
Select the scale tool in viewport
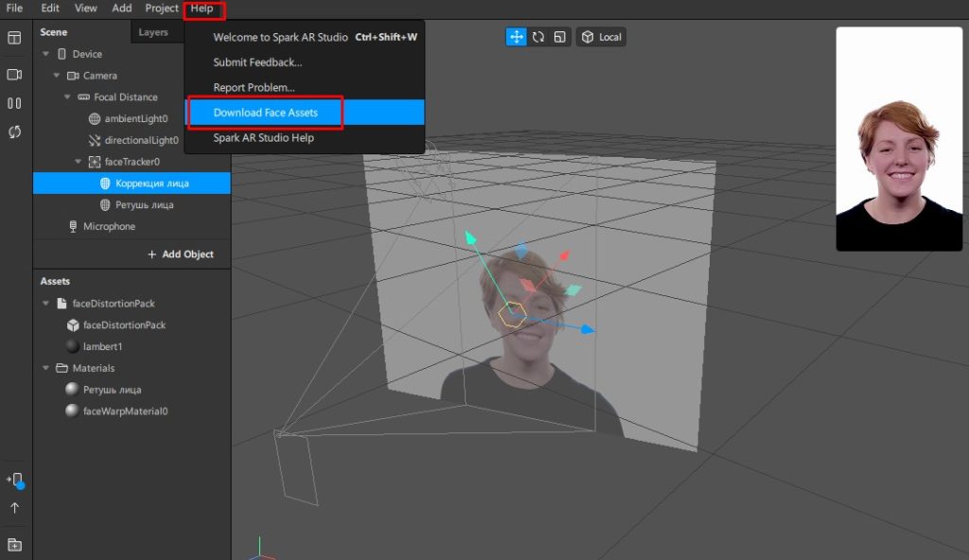click(x=560, y=37)
